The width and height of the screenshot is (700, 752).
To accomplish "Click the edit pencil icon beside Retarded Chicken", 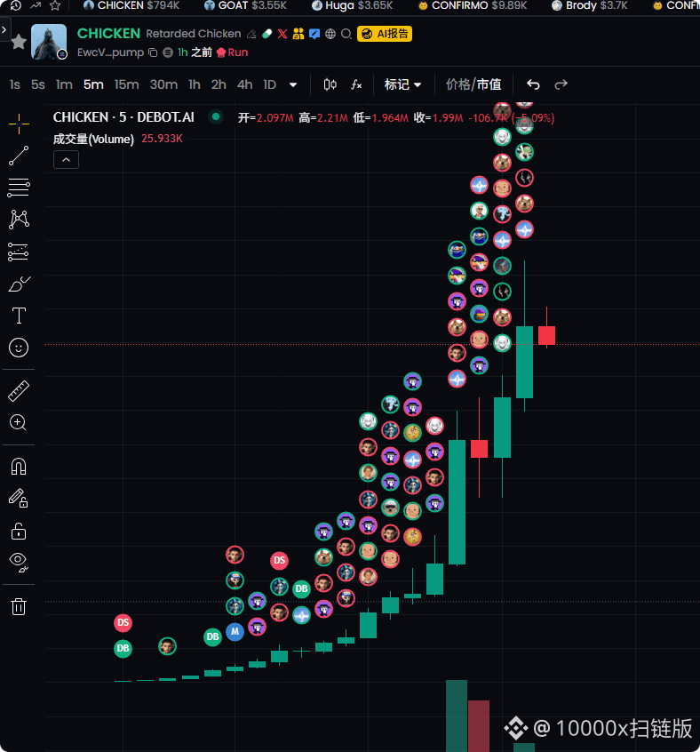I will pyautogui.click(x=251, y=34).
